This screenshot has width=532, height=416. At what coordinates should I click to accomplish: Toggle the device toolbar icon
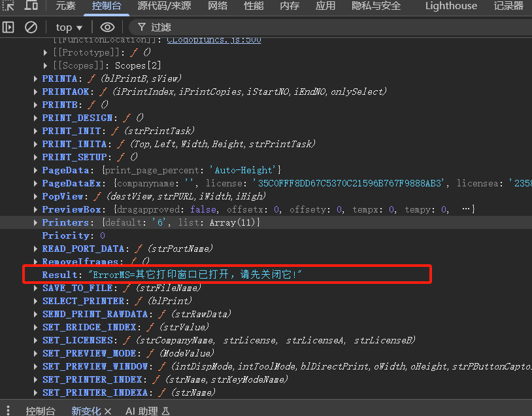[31, 5]
